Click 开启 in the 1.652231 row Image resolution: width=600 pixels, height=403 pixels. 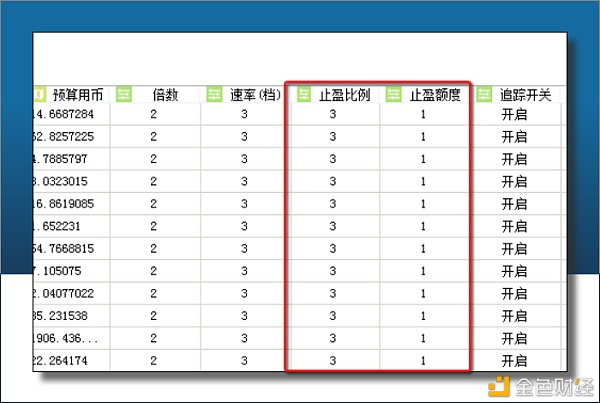tap(514, 226)
